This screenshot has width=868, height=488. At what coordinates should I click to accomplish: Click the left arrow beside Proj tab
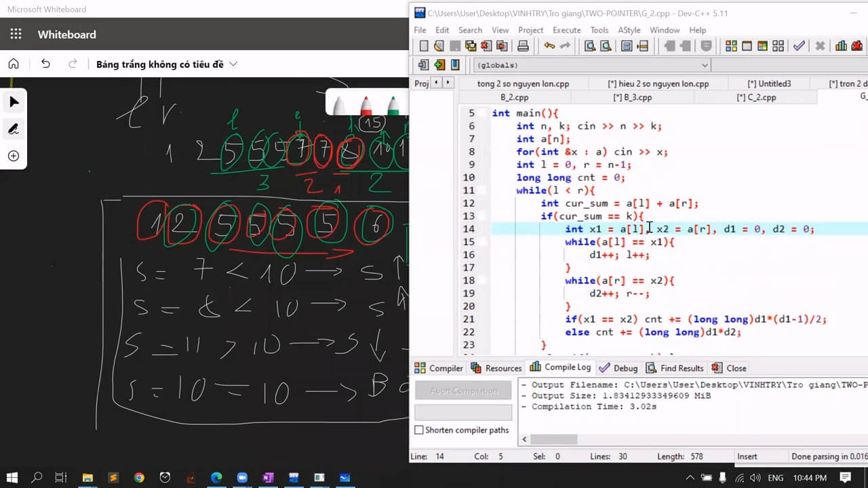click(x=435, y=83)
